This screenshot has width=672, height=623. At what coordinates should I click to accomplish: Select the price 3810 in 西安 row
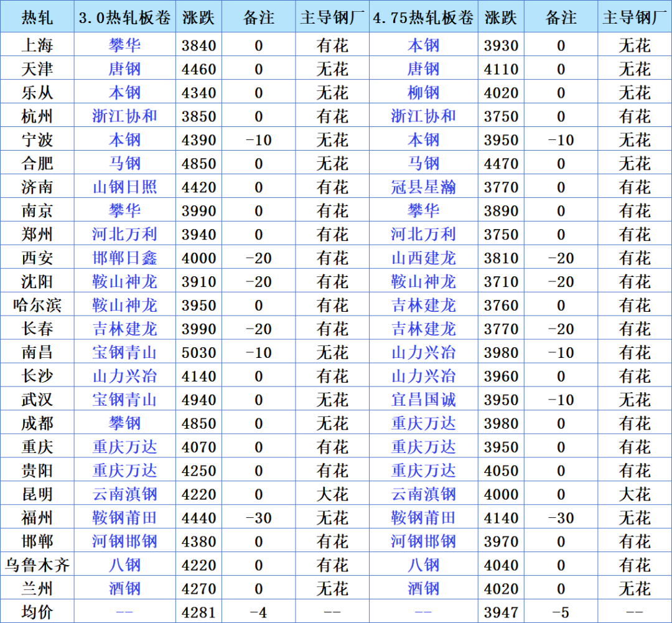501,258
